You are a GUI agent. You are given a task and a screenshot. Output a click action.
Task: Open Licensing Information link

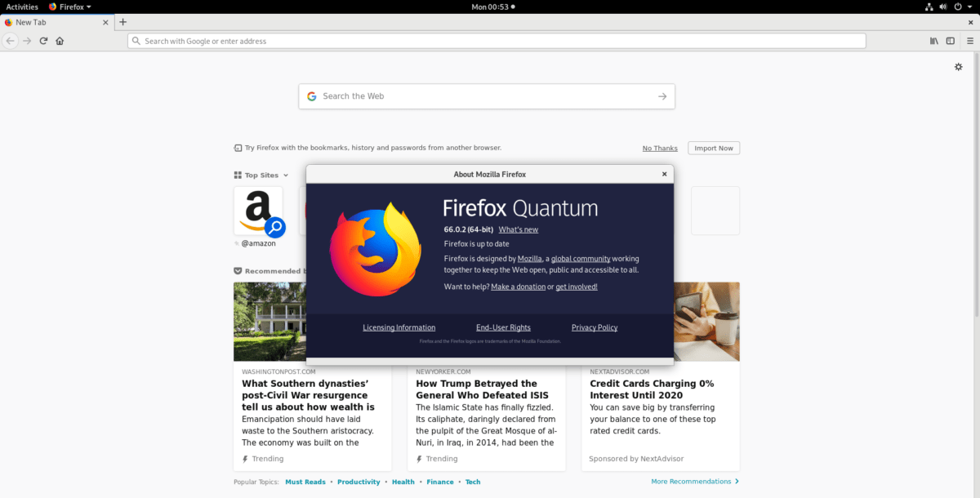click(x=399, y=327)
